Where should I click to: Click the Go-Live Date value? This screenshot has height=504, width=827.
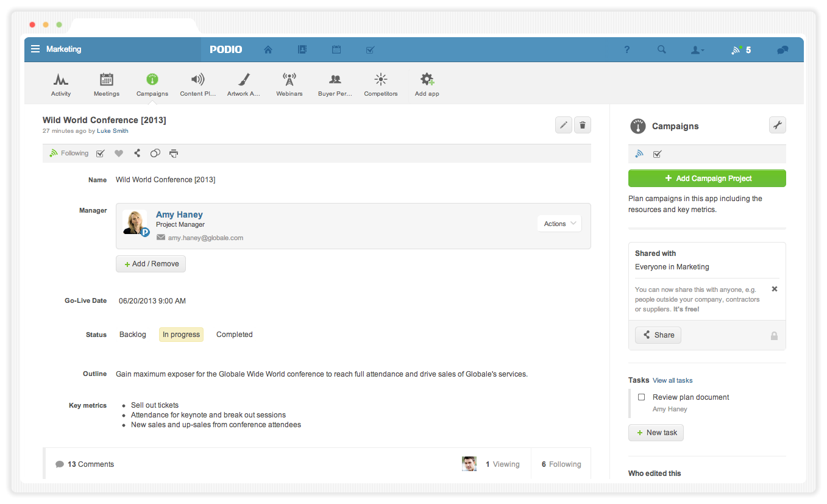(x=152, y=301)
